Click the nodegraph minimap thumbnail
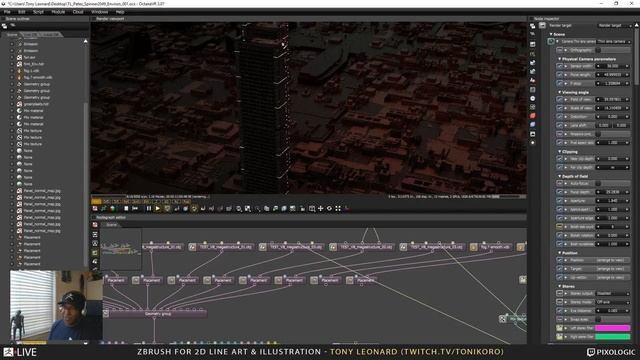Screen dimensions: 640x360 click(121, 249)
